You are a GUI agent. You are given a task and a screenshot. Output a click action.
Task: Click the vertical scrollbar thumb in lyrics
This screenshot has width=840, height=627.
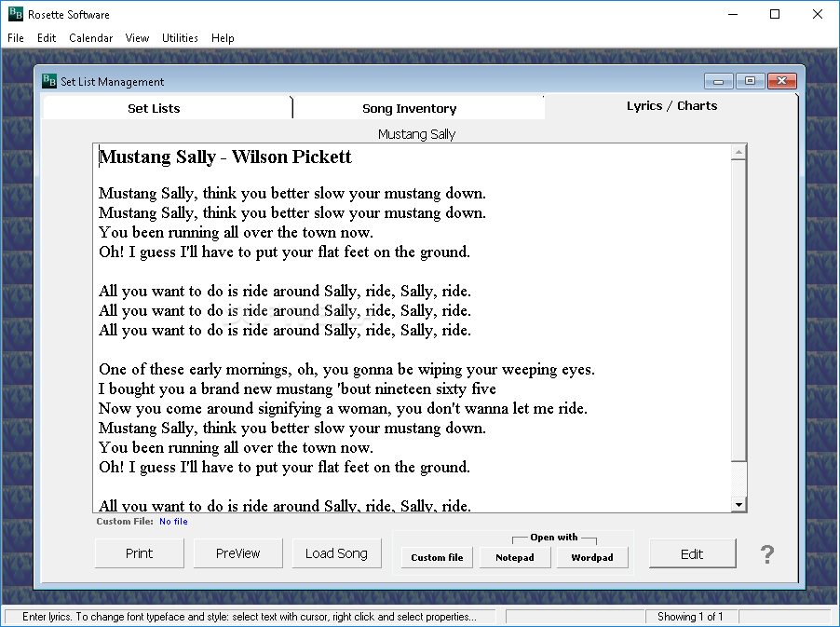[x=738, y=309]
